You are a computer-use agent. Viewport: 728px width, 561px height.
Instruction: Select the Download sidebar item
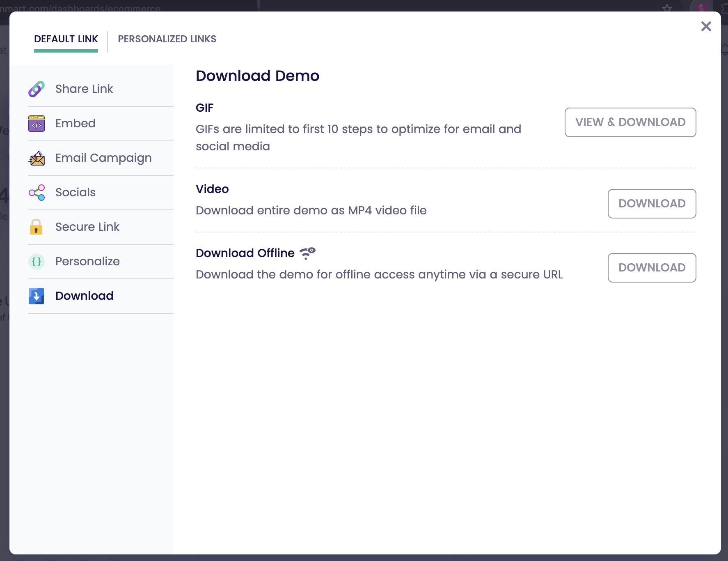click(101, 296)
